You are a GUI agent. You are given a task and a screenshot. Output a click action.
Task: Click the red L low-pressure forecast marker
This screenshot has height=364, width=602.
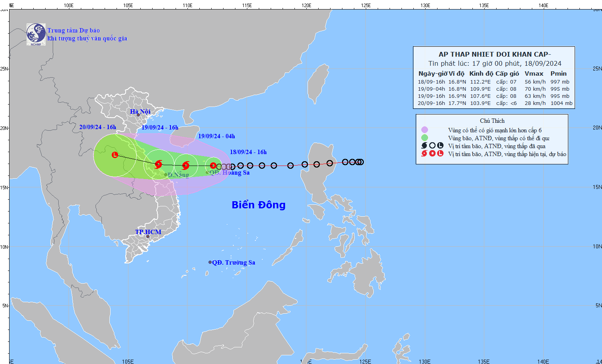coord(115,155)
